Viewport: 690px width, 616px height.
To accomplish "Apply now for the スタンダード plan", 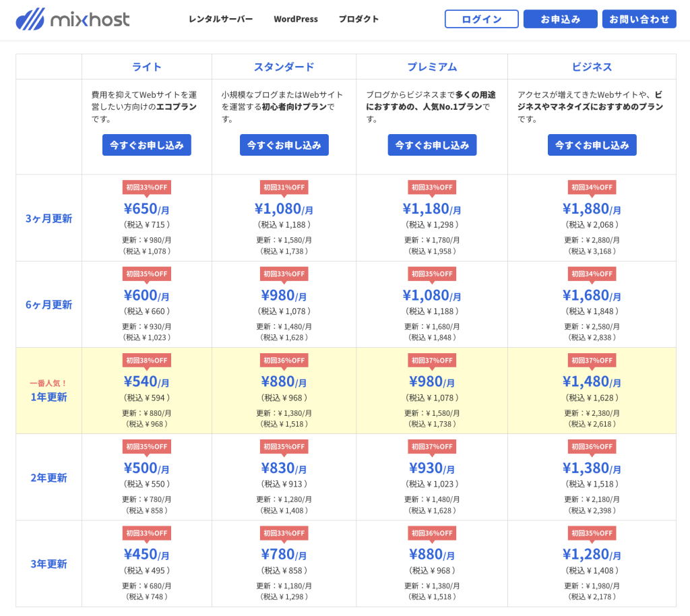I will tap(284, 145).
